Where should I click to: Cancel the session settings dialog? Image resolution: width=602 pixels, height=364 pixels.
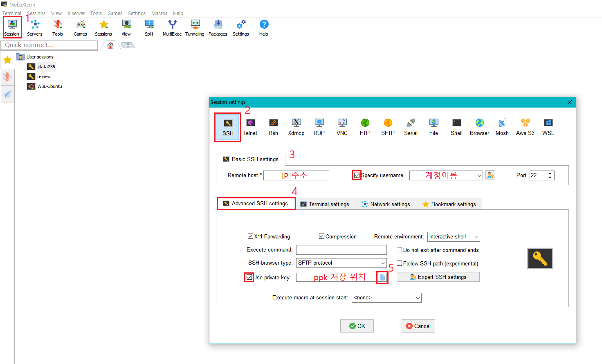coord(418,326)
